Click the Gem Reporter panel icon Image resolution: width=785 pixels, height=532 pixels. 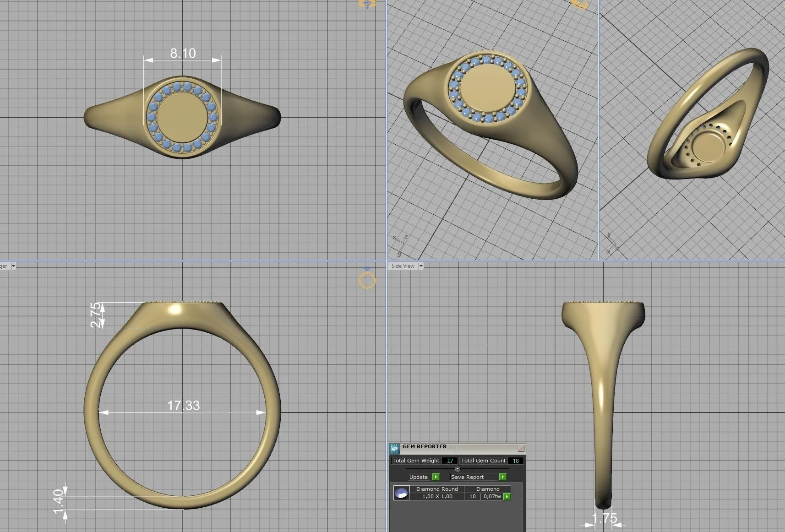[394, 449]
